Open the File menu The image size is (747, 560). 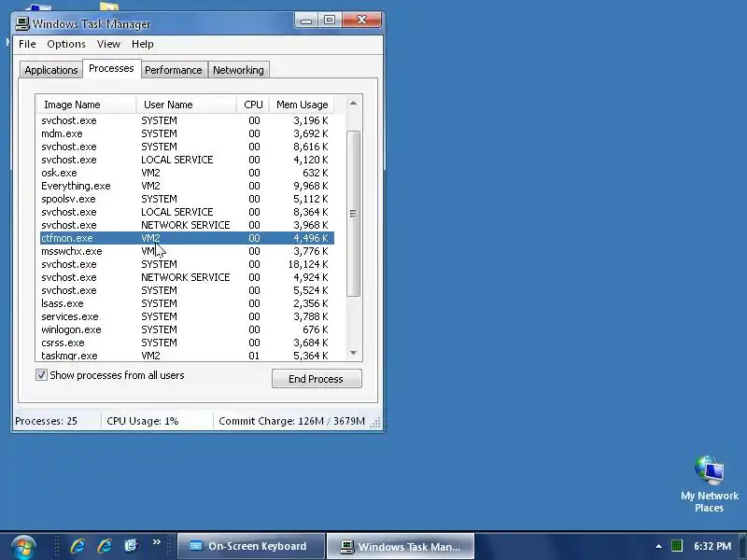pos(27,44)
